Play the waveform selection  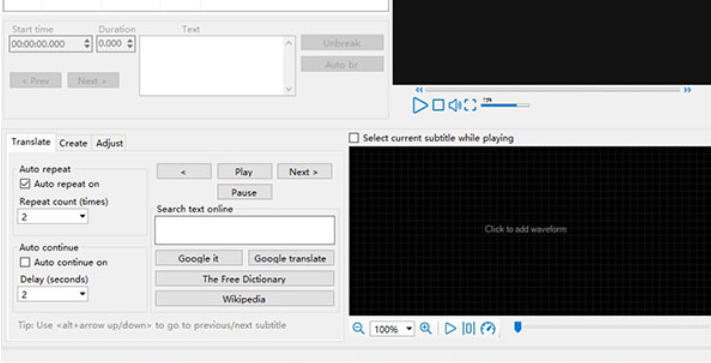coord(450,329)
